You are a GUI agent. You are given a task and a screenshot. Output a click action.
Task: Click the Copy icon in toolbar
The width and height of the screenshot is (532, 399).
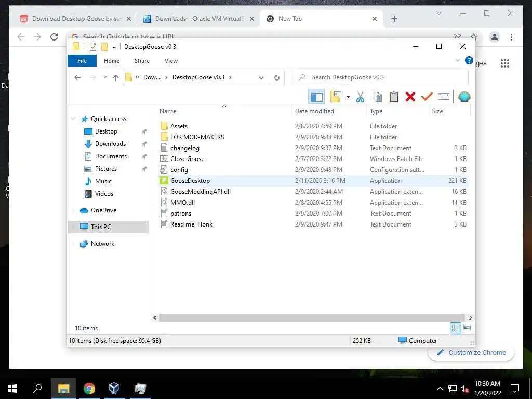coord(377,97)
